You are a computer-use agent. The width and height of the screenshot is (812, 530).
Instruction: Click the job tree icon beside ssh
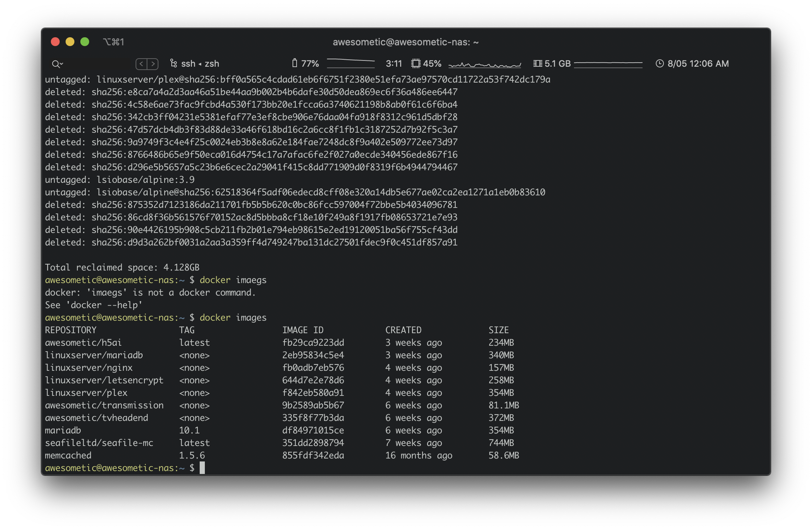(174, 63)
